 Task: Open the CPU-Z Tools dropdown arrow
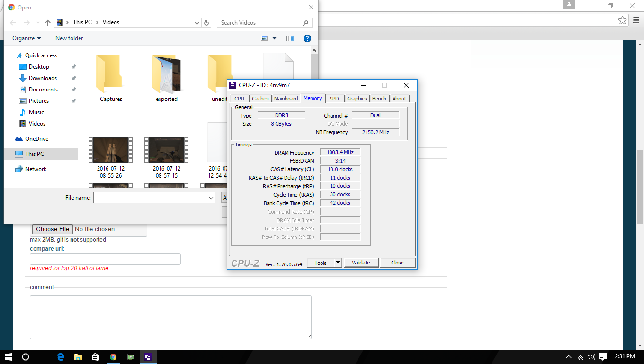pos(338,263)
